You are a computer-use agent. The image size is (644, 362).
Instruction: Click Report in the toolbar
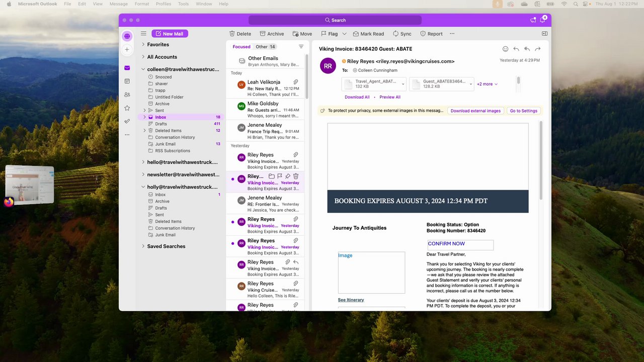click(431, 34)
